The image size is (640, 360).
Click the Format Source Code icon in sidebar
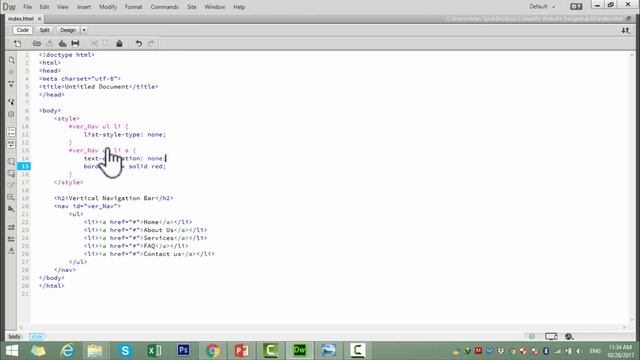pyautogui.click(x=11, y=251)
